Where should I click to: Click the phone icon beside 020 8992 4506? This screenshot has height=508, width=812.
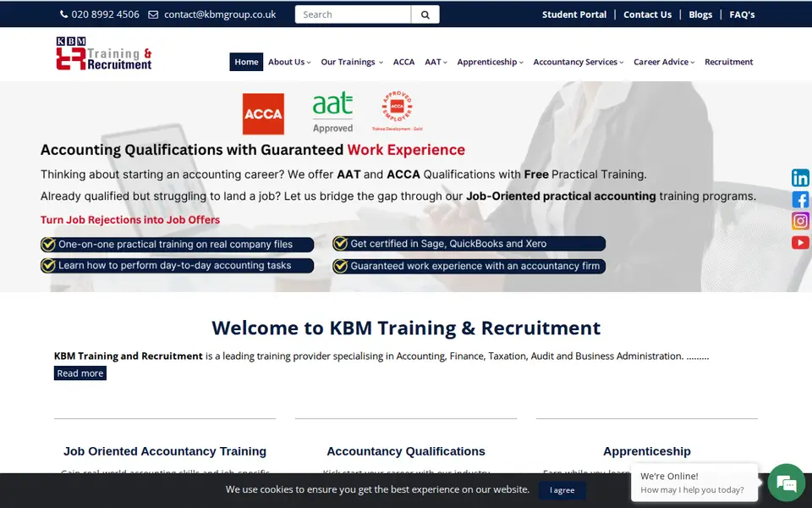tap(63, 14)
